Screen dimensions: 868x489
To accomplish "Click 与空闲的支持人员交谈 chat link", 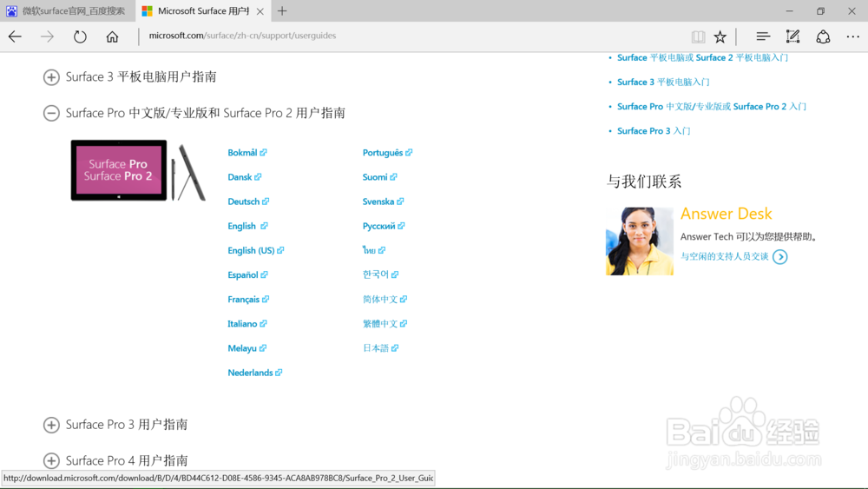I will pyautogui.click(x=724, y=256).
